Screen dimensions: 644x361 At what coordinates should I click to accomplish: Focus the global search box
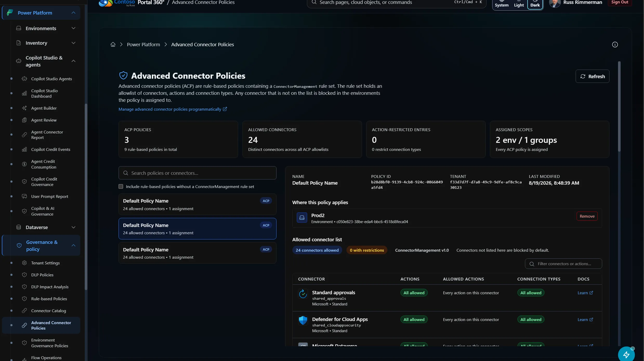point(396,3)
